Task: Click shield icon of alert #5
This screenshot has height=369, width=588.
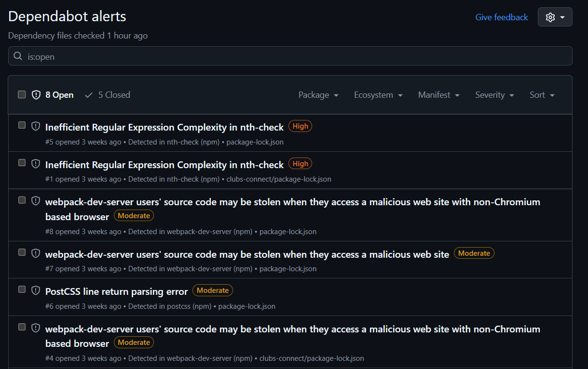Action: 36,126
